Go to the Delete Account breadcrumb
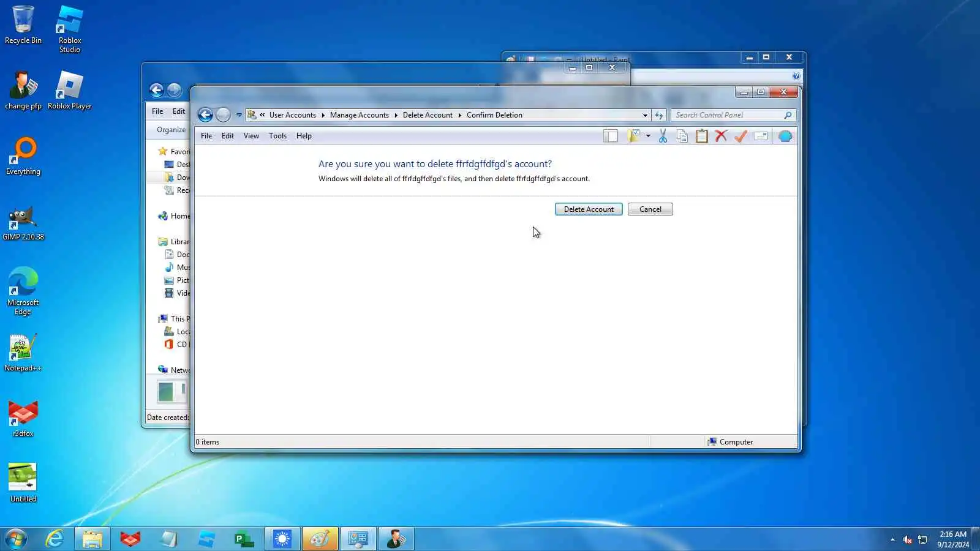 point(428,115)
